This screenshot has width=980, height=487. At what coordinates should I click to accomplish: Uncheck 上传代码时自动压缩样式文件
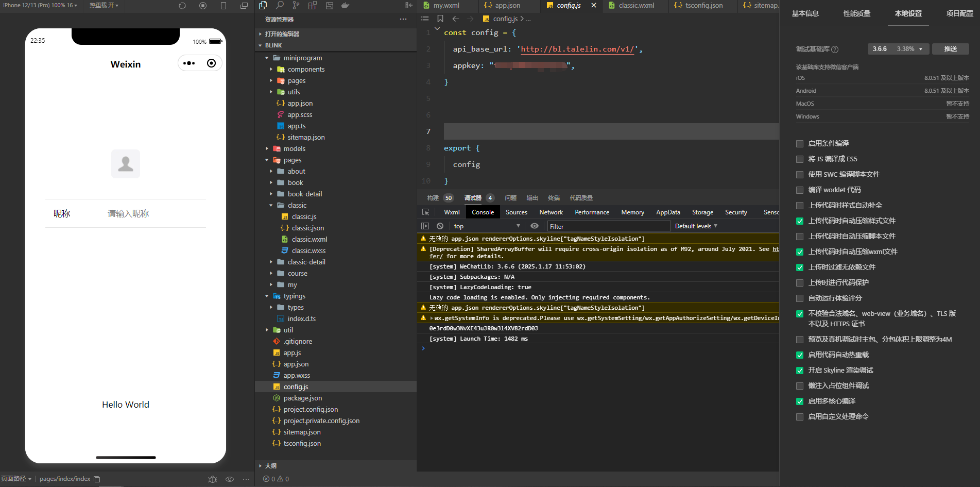click(800, 221)
